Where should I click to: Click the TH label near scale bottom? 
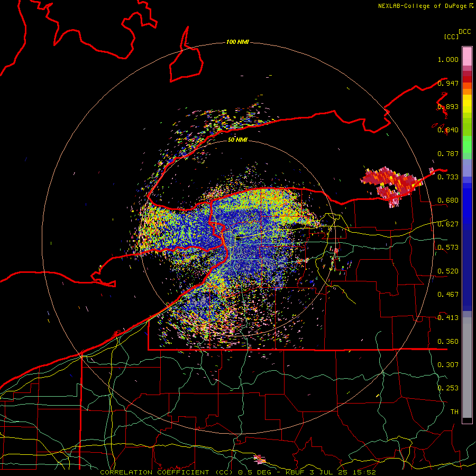click(454, 411)
